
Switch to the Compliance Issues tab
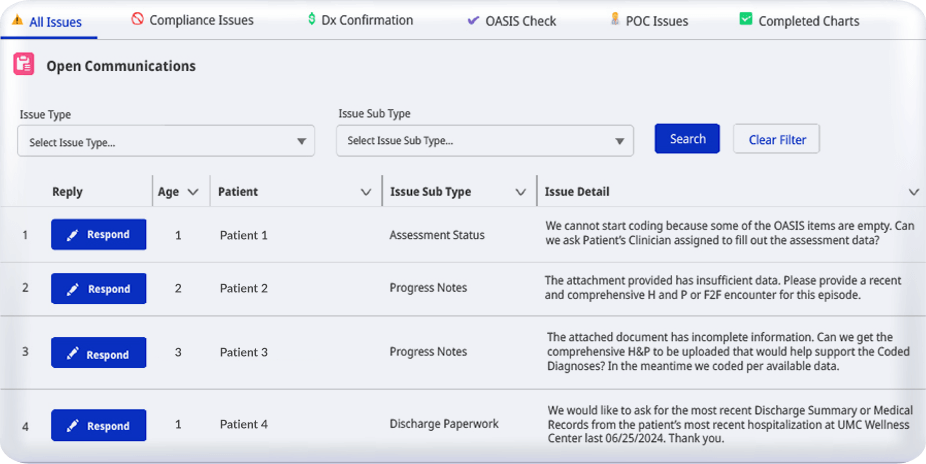pyautogui.click(x=201, y=20)
